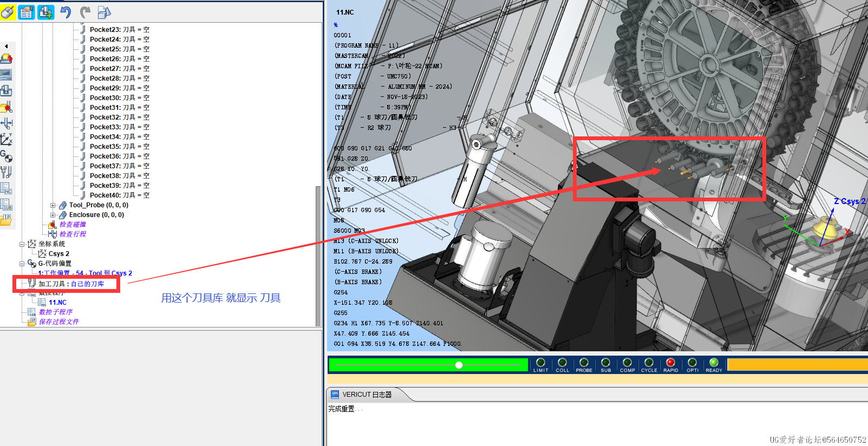The image size is (868, 446).
Task: Toggle the COLL status light
Action: tap(562, 365)
